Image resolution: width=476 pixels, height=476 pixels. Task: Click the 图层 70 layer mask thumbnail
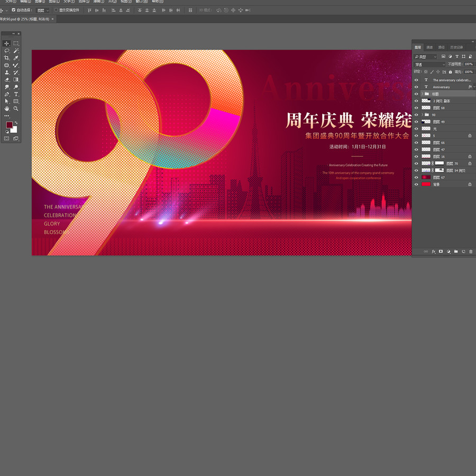440,163
